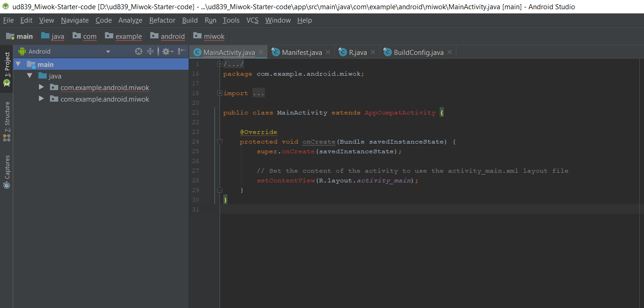Click miwok in the breadcrumb bar
This screenshot has width=644, height=308.
213,36
